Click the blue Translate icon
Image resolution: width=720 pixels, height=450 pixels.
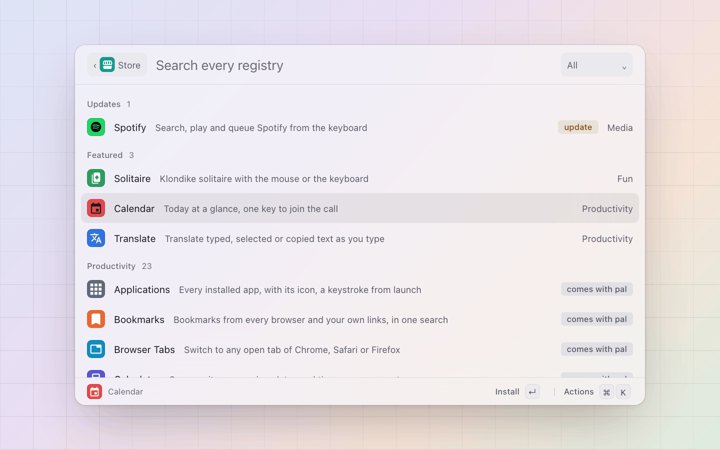point(96,238)
